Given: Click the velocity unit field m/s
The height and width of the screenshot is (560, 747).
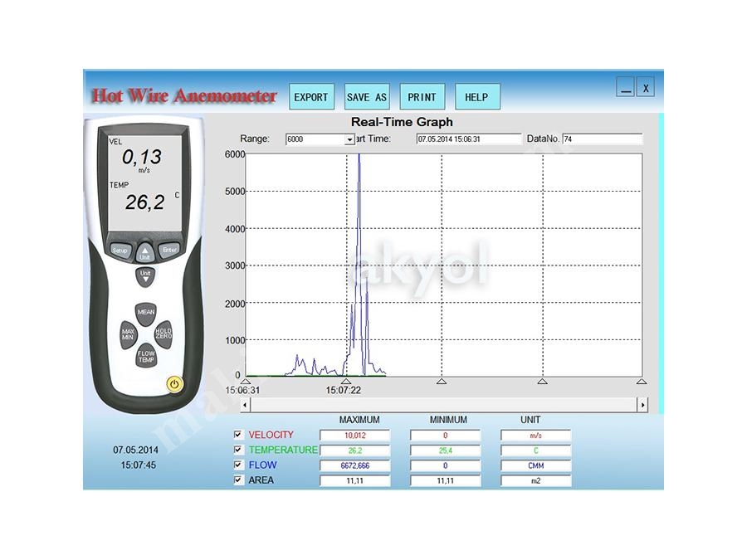Looking at the screenshot, I should click(536, 436).
